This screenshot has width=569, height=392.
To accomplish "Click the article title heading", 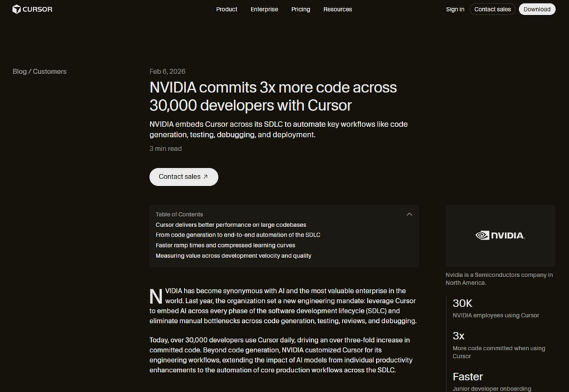I will pyautogui.click(x=273, y=96).
